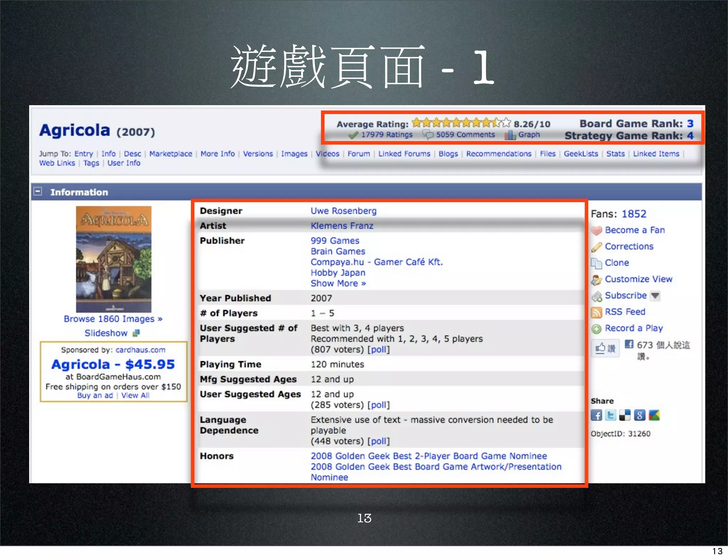Jump to the Forum section
Image resolution: width=728 pixels, height=560 pixels.
(358, 154)
